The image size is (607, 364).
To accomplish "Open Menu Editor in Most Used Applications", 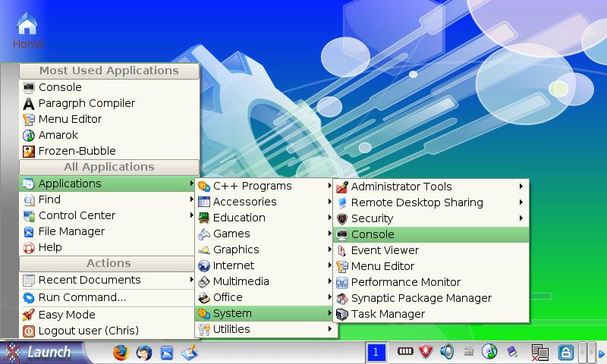I will [109, 119].
